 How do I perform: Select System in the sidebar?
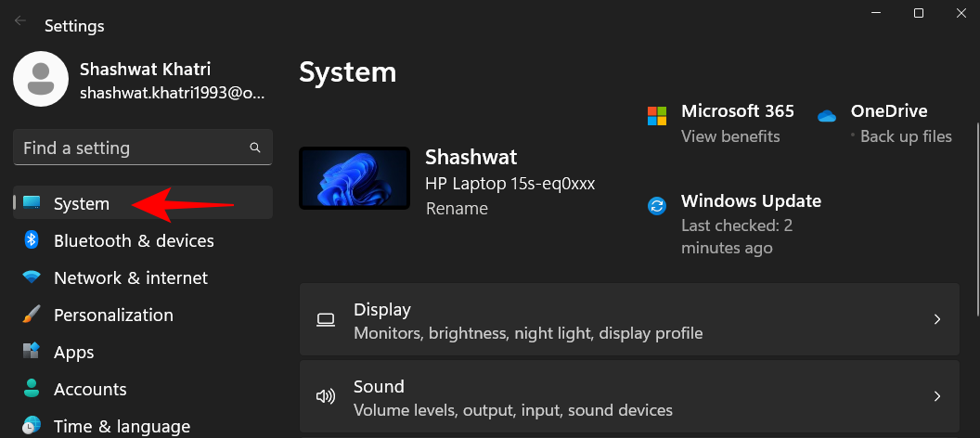82,203
